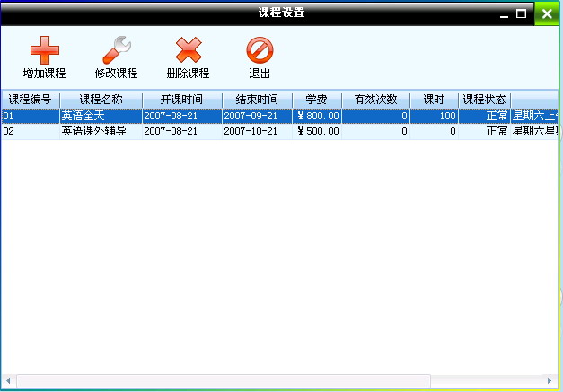This screenshot has height=392, width=563.
Task: Click the ￥500.00 tuition cell
Action: 318,131
